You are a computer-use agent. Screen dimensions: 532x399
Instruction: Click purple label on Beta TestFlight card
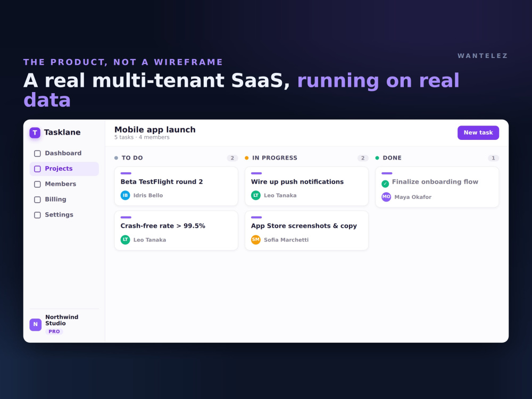click(x=126, y=173)
